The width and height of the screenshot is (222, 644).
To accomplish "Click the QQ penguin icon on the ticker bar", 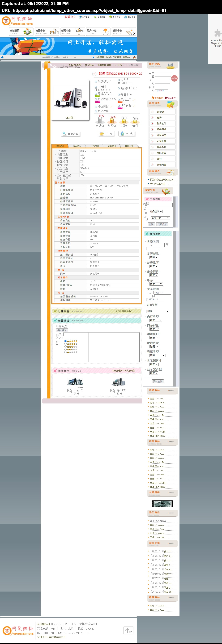I will point(134,57).
